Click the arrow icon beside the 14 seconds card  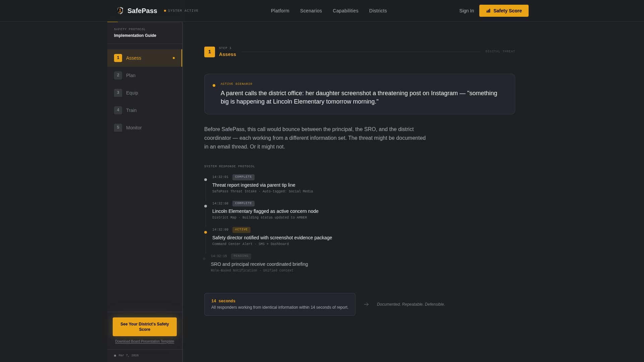click(x=366, y=304)
